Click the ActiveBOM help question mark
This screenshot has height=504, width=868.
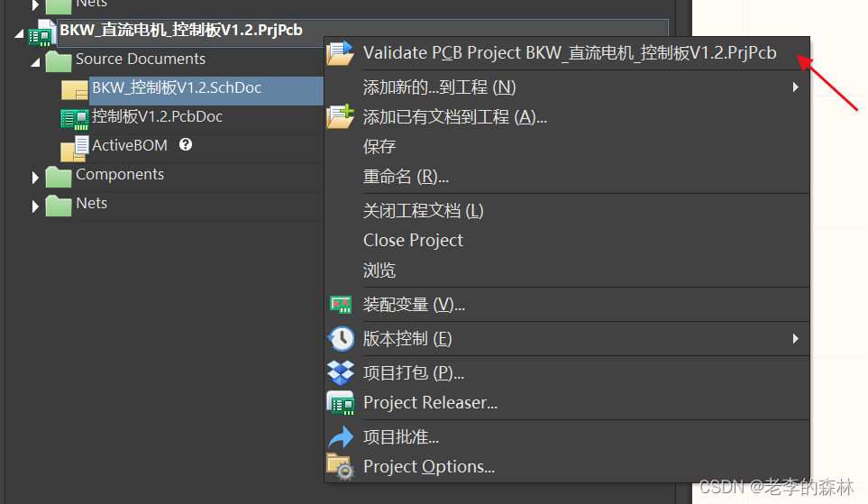186,144
